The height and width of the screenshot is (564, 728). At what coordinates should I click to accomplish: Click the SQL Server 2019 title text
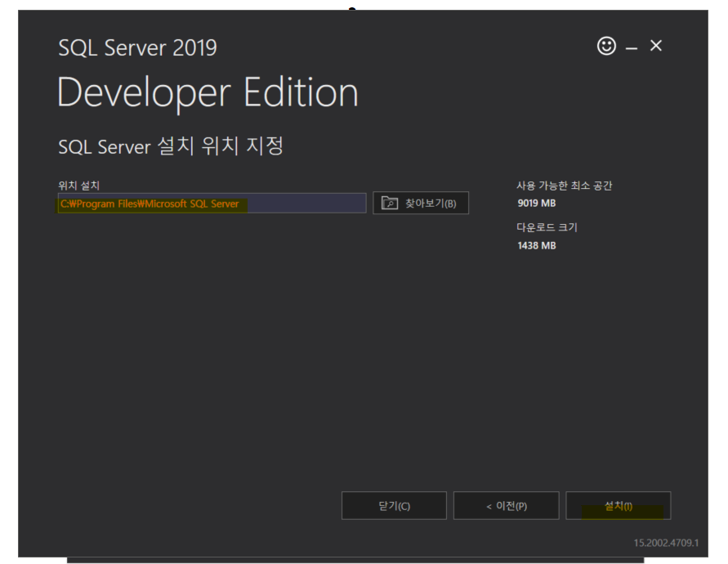coord(137,48)
